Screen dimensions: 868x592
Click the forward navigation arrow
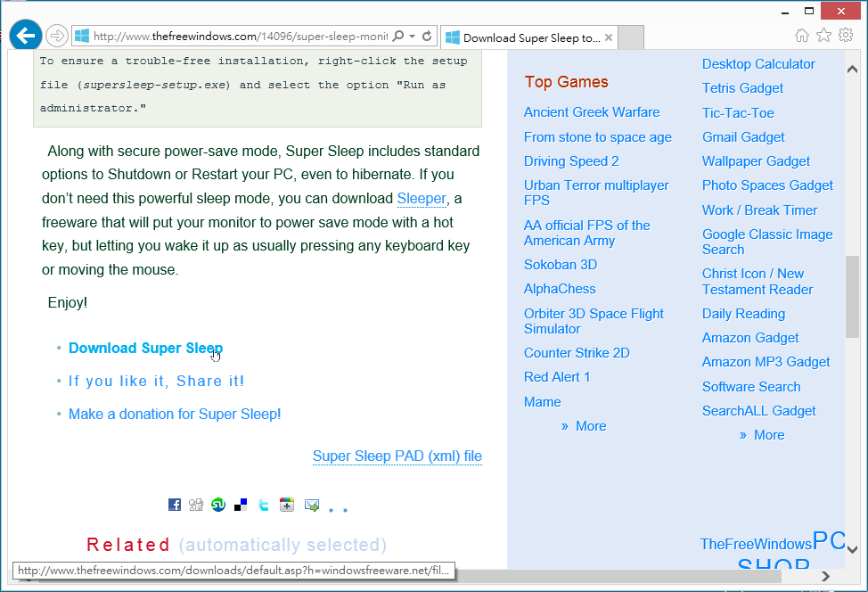[56, 36]
